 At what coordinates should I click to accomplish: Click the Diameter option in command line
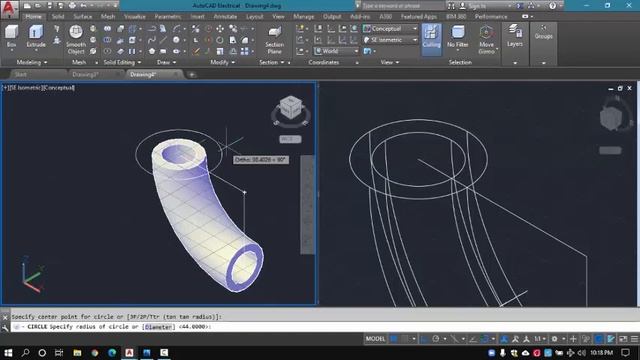[x=158, y=327]
